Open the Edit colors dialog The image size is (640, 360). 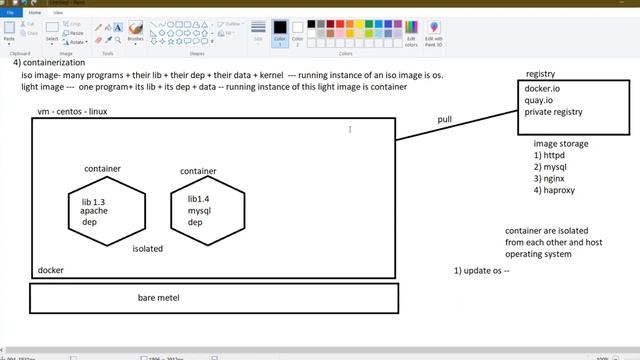[411, 33]
